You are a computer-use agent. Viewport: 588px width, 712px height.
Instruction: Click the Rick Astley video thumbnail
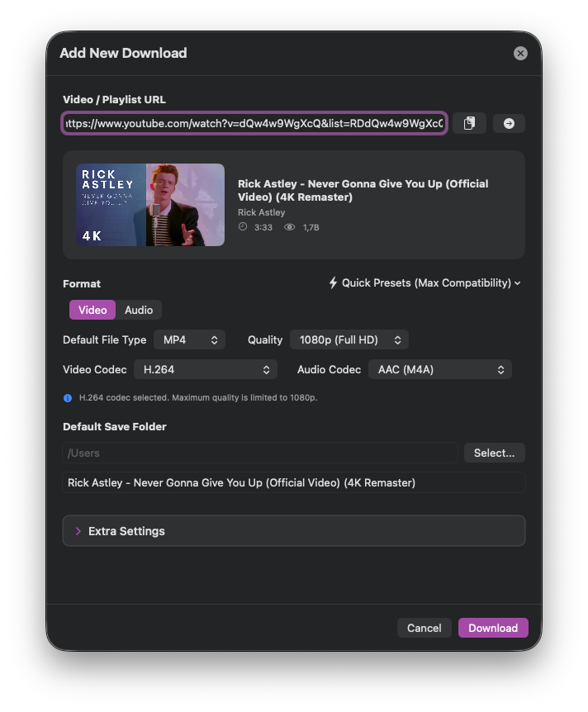(x=150, y=205)
